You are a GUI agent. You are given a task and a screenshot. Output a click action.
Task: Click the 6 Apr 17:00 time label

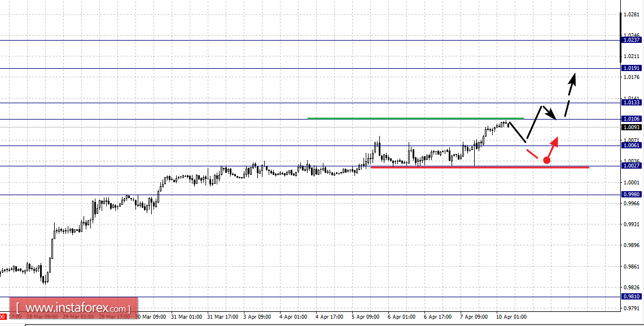(x=438, y=317)
